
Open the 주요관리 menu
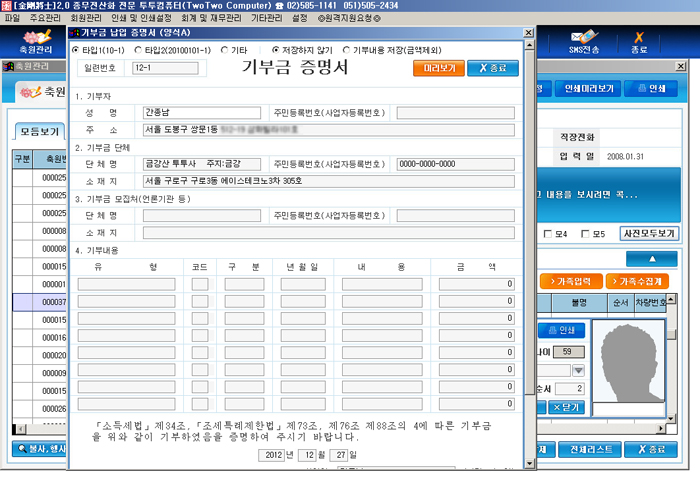[x=45, y=18]
